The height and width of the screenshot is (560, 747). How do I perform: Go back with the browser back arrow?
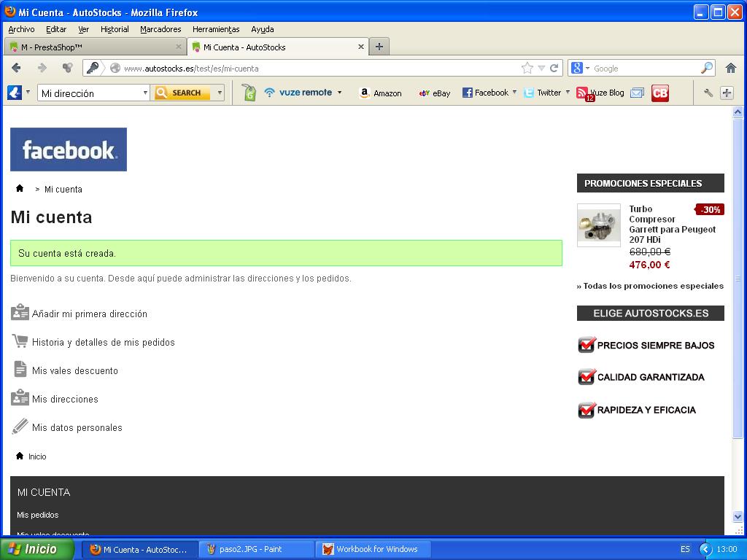click(16, 68)
